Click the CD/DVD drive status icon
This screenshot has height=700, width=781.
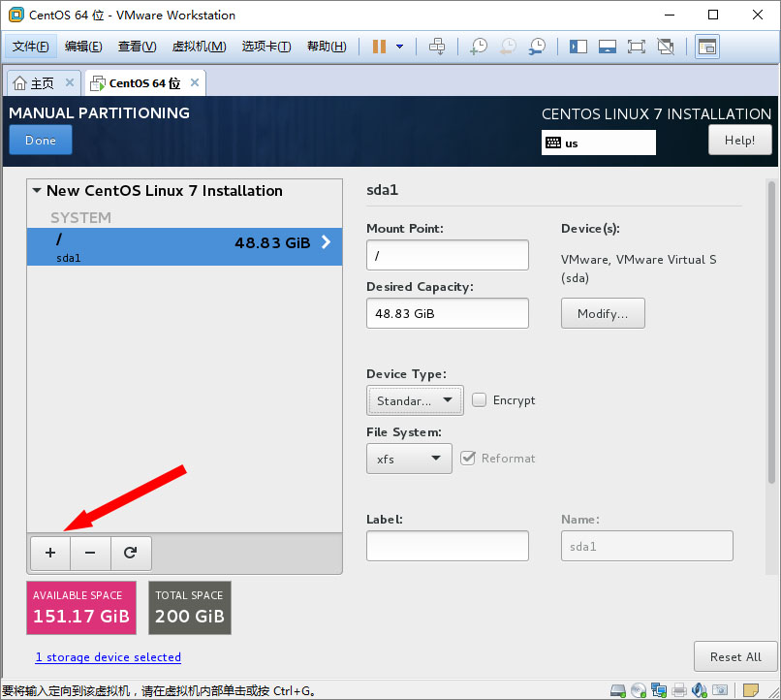pos(639,690)
